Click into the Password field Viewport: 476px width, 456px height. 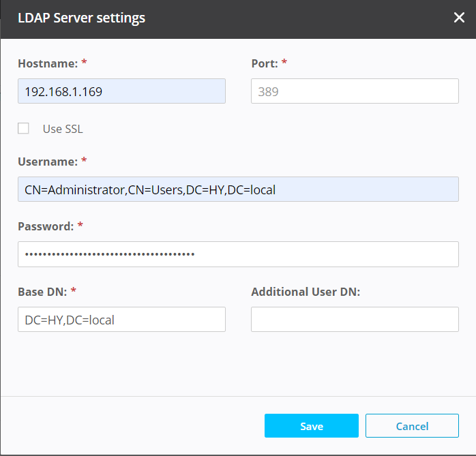(238, 254)
